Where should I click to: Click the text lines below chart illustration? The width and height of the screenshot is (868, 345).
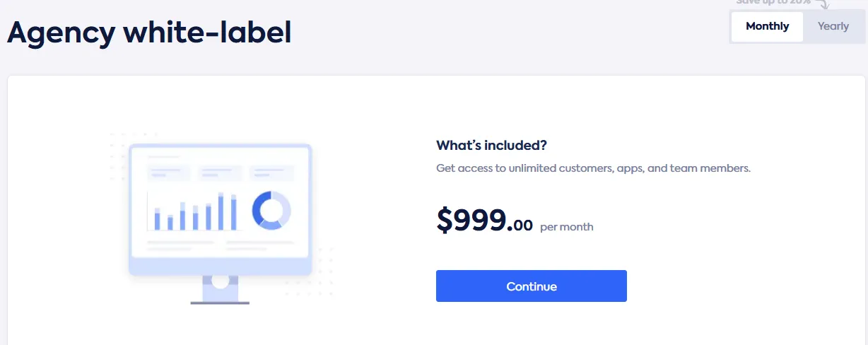[220, 245]
